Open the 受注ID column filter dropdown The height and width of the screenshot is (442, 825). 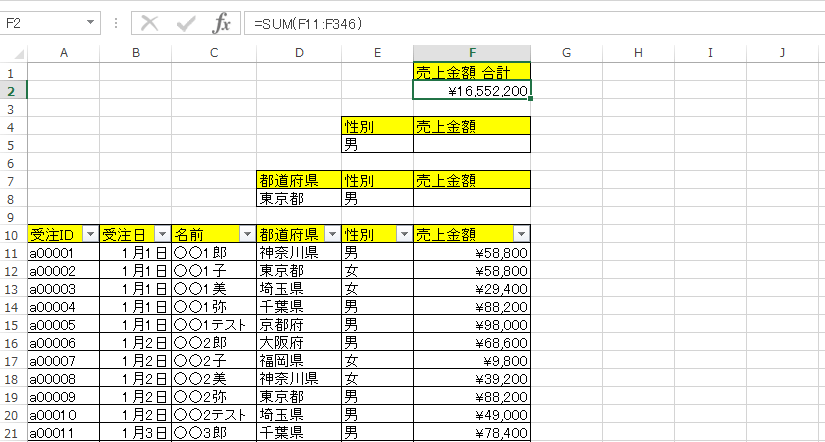90,234
